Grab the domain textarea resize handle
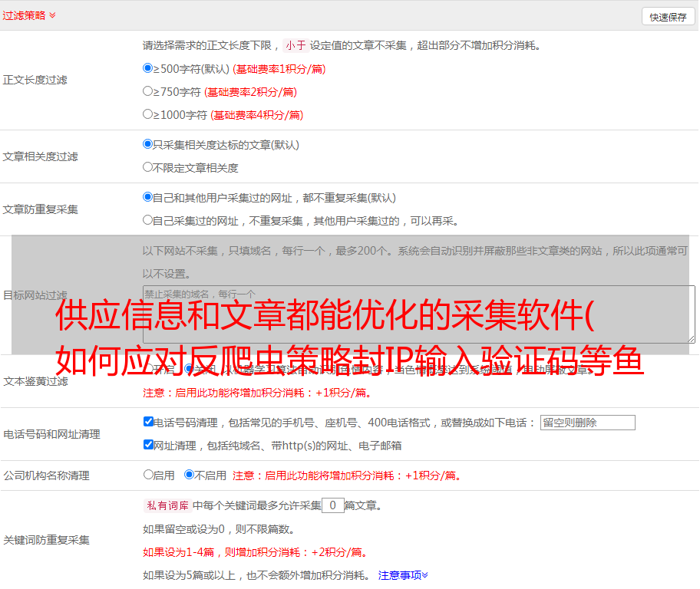Image resolution: width=700 pixels, height=589 pixels. [x=691, y=338]
